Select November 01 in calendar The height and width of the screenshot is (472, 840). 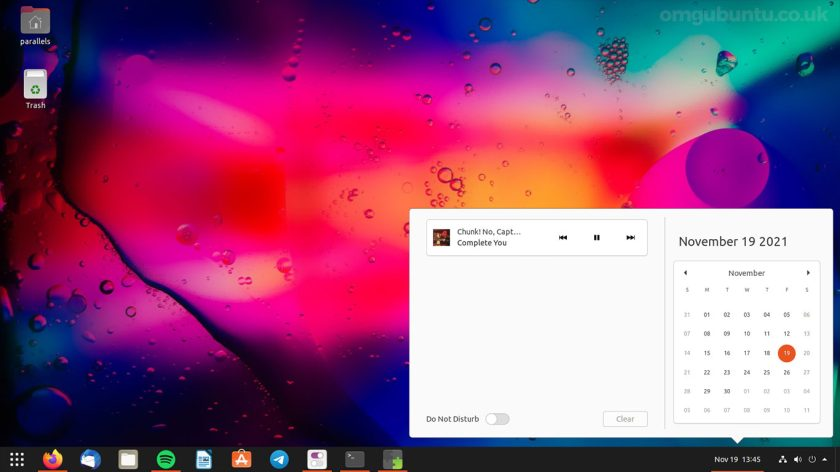tap(707, 315)
